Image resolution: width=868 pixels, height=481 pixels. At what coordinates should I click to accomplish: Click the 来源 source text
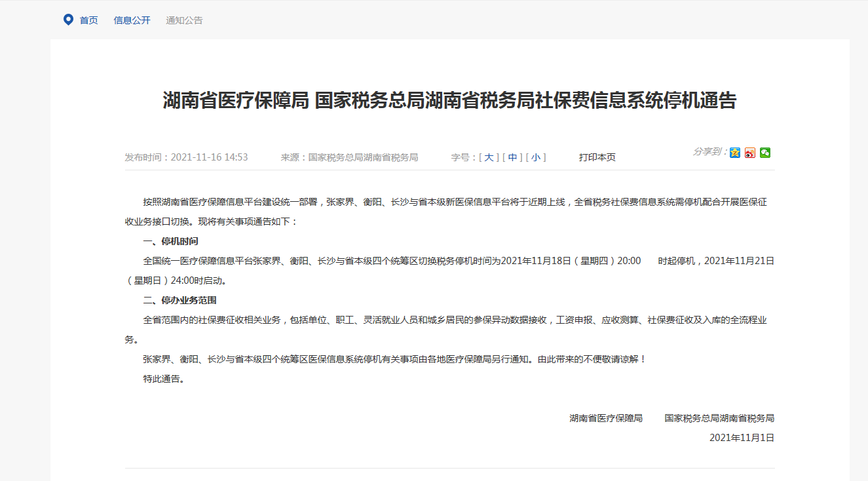tap(349, 157)
